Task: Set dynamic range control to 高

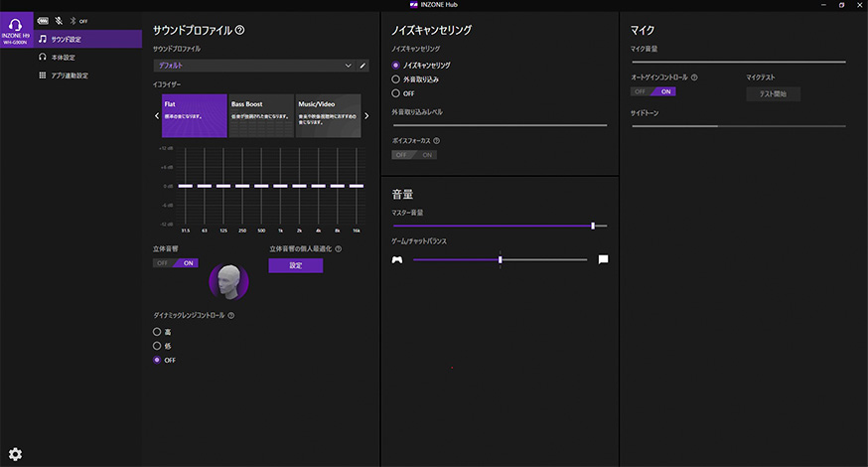Action: coord(156,331)
